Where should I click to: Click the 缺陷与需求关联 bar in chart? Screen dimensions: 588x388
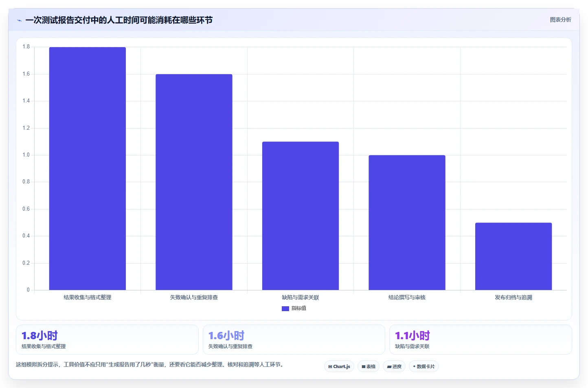coord(301,216)
